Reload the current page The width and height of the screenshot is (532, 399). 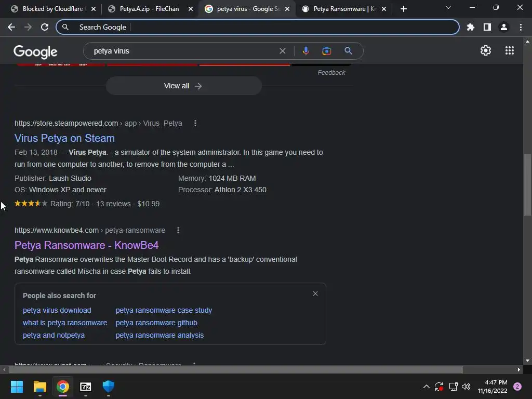pyautogui.click(x=45, y=27)
